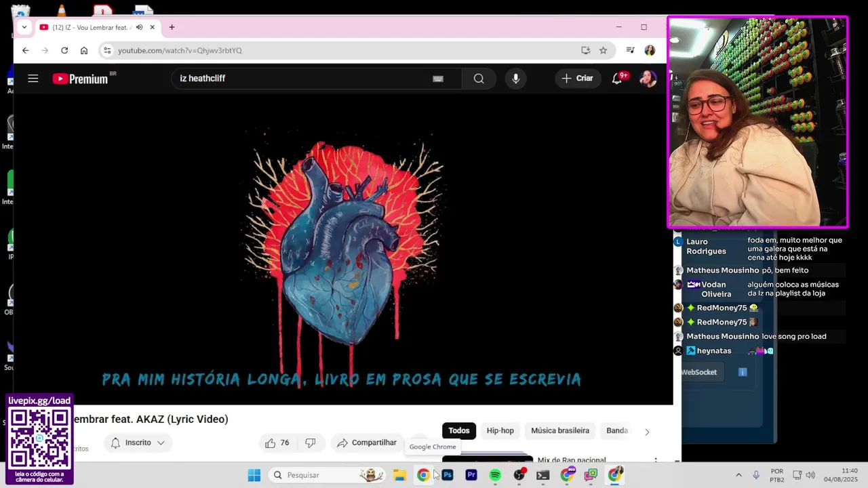Open the POR PTB2 language switcher
The width and height of the screenshot is (868, 488).
coord(777,475)
